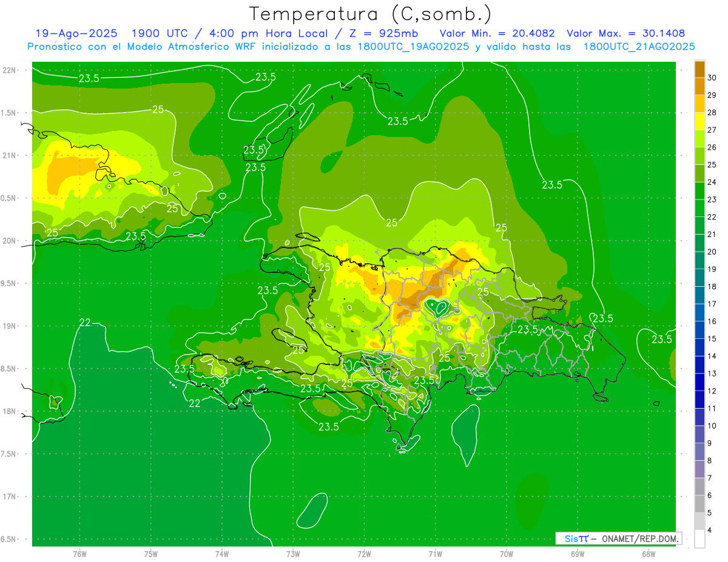Click the "Valor Min. = 20.4082" readout
This screenshot has width=728, height=562.
pos(497,33)
